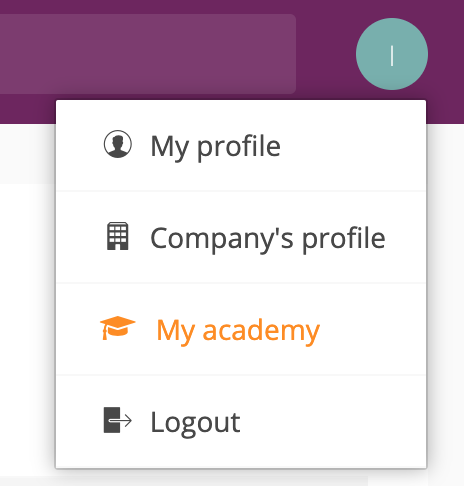Click blank space right of Logout

[x=333, y=421]
